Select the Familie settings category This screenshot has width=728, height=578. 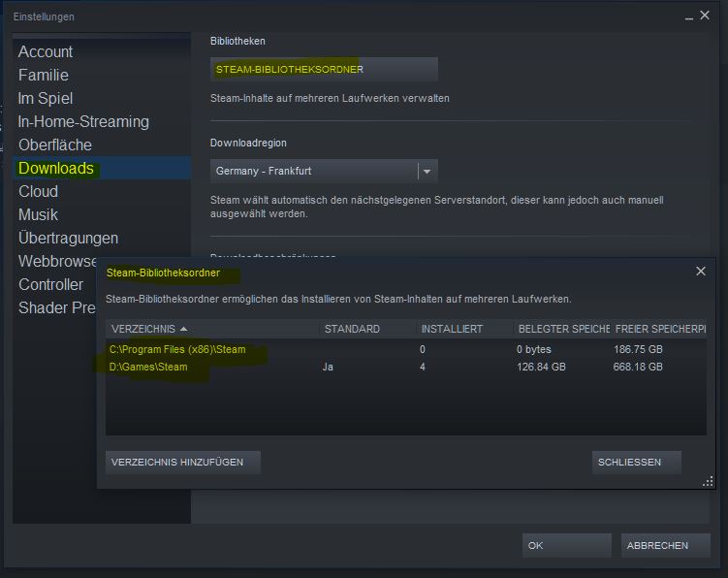(x=102, y=75)
